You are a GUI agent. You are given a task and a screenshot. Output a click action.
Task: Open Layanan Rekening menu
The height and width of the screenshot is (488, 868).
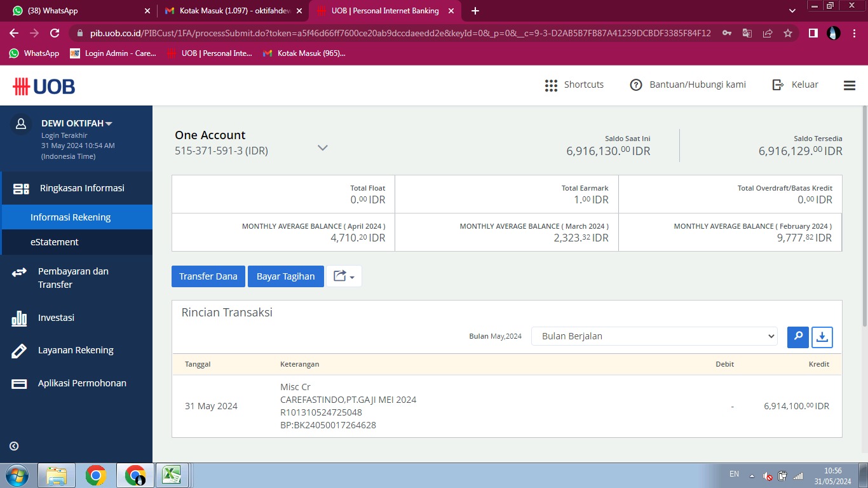[x=76, y=350]
